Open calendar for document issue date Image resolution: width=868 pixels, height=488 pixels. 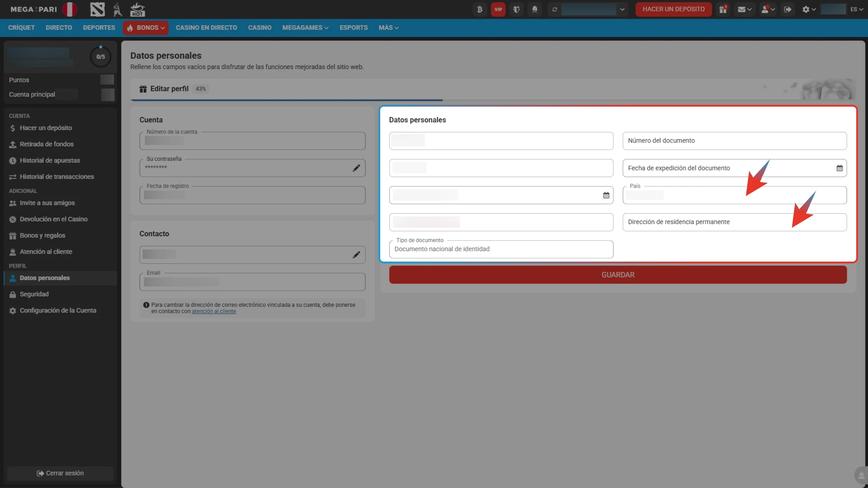pyautogui.click(x=840, y=168)
